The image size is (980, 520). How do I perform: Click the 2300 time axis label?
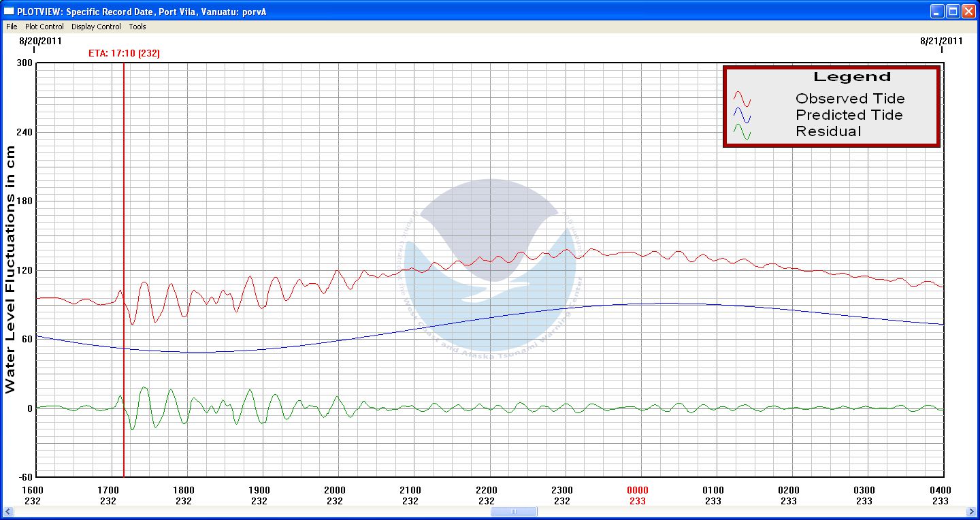tap(562, 490)
